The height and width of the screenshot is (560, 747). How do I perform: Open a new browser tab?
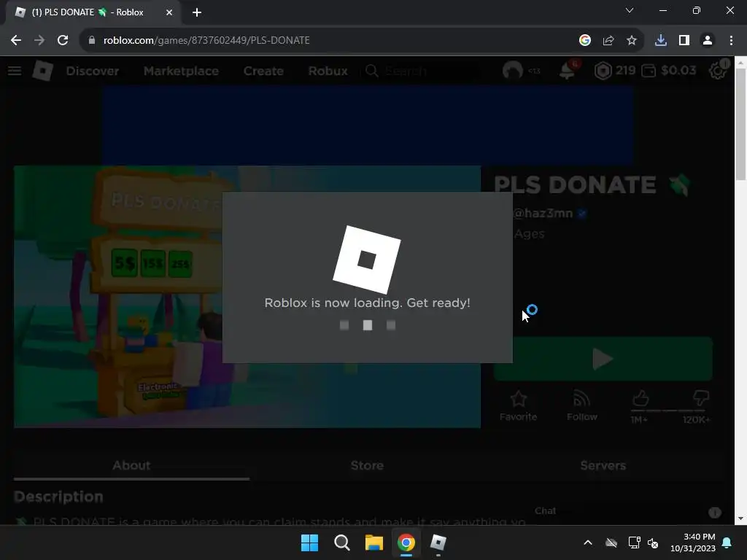pyautogui.click(x=197, y=12)
